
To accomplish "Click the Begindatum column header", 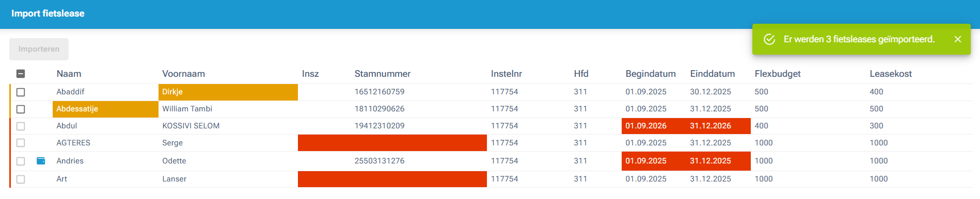I will pyautogui.click(x=651, y=74).
